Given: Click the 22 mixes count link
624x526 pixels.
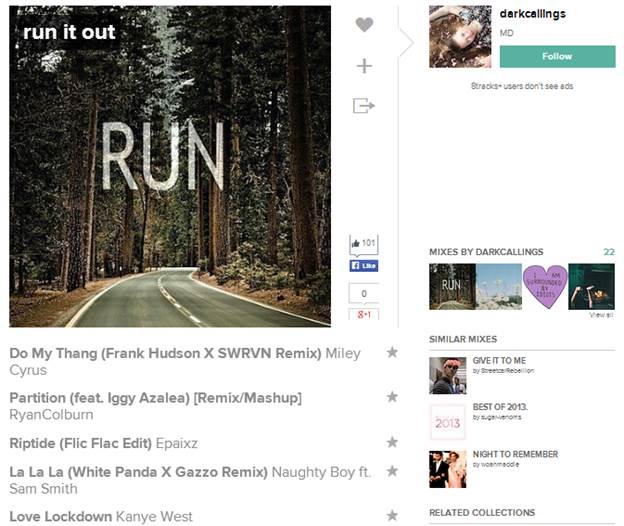Looking at the screenshot, I should pos(609,252).
